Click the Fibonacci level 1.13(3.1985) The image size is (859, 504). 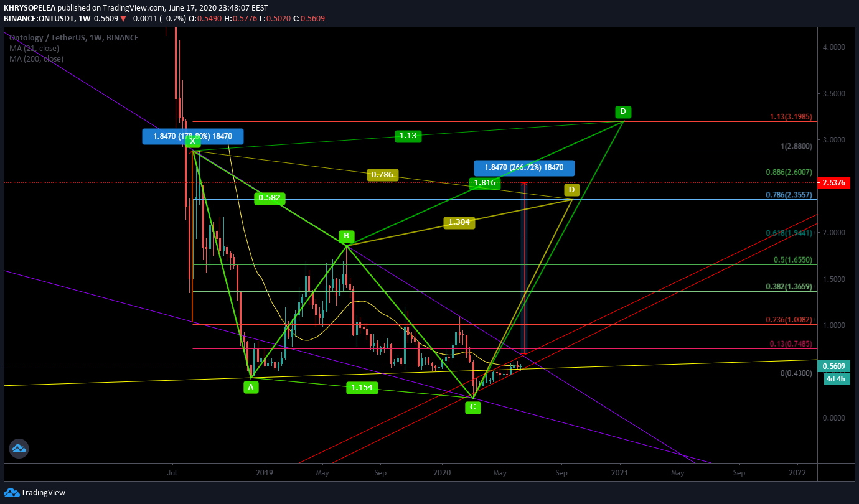pos(791,117)
